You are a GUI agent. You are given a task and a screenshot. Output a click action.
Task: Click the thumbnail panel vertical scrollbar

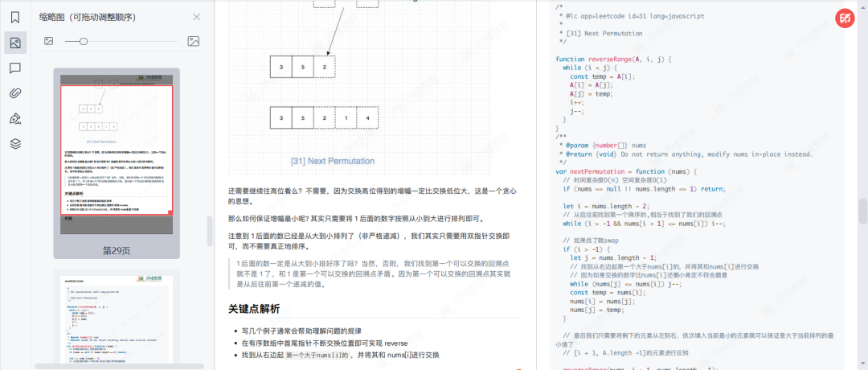209,232
